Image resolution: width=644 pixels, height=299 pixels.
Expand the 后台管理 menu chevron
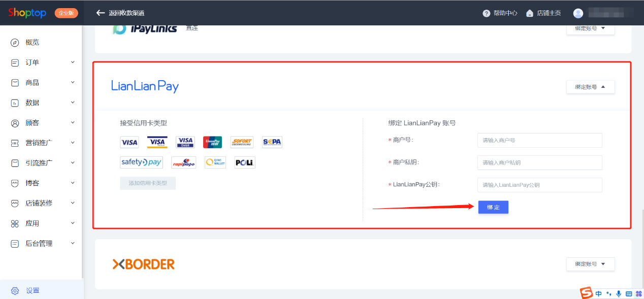point(73,243)
